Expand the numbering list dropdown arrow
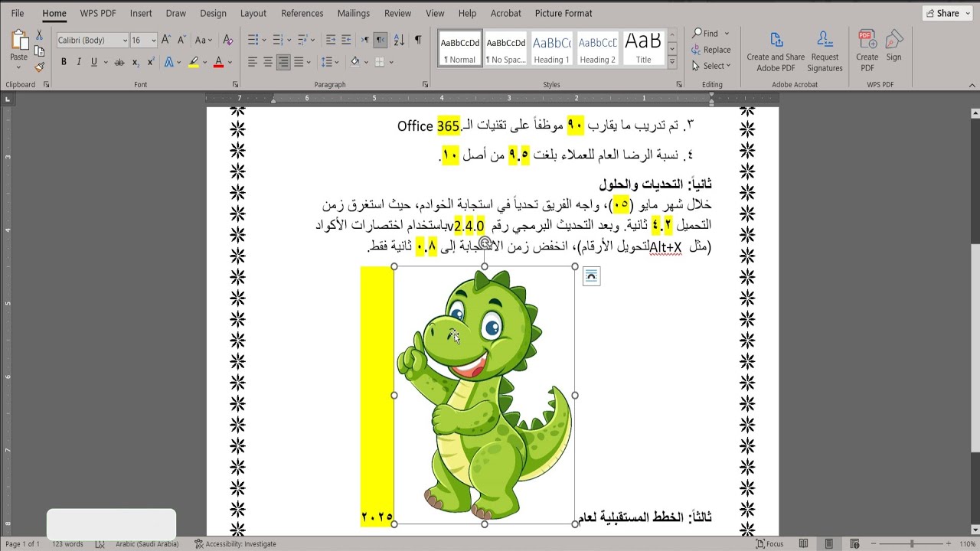This screenshot has width=980, height=551. click(289, 40)
